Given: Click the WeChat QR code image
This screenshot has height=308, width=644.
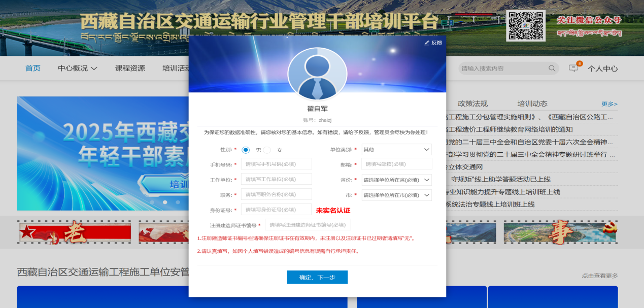Looking at the screenshot, I should (525, 26).
